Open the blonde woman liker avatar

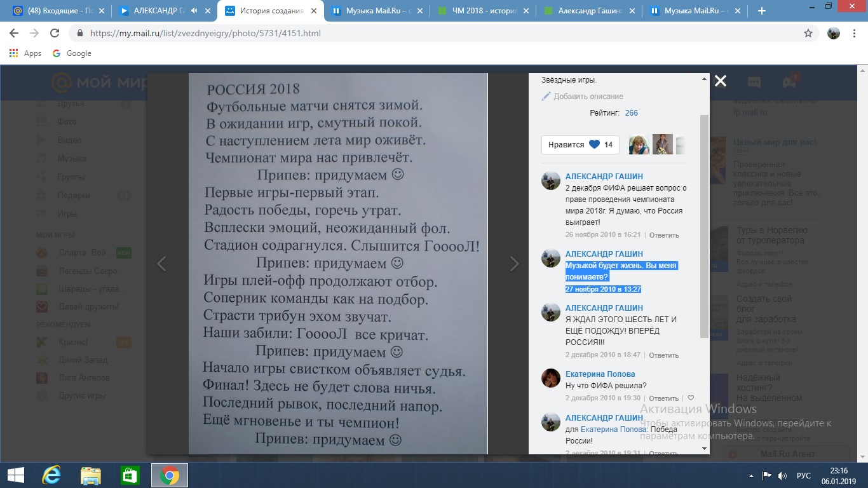(639, 145)
